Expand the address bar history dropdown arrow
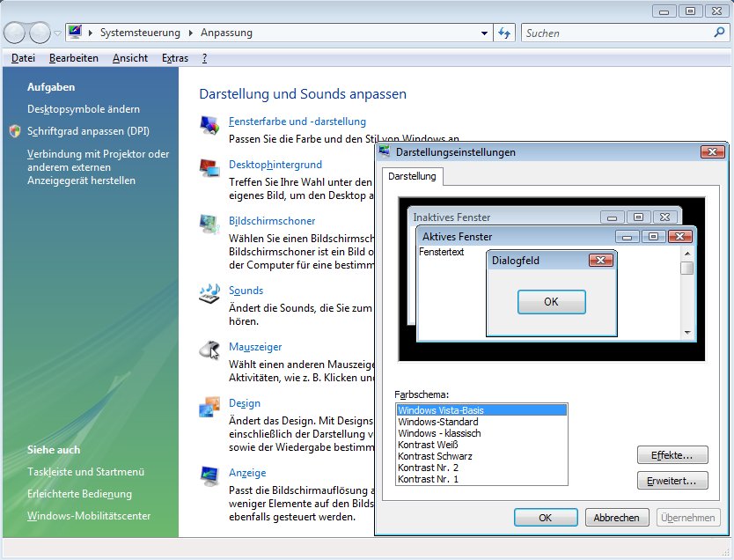734x560 pixels. (x=485, y=33)
